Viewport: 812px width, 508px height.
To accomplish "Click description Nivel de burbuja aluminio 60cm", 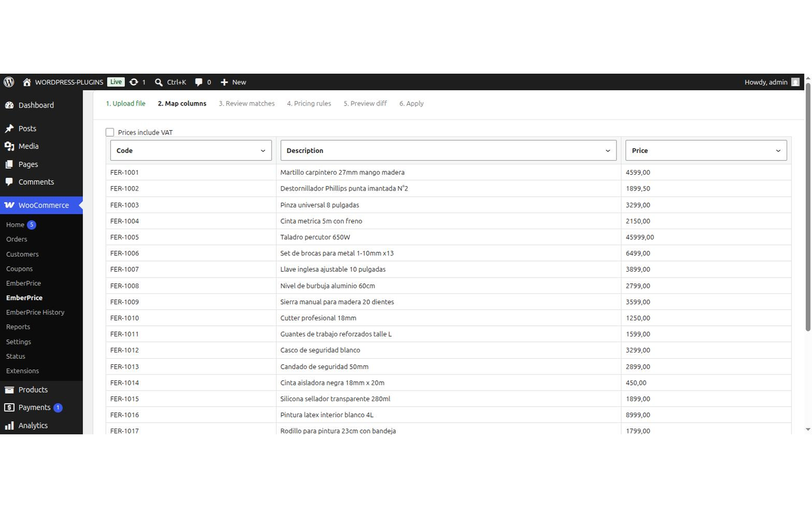I will 328,286.
